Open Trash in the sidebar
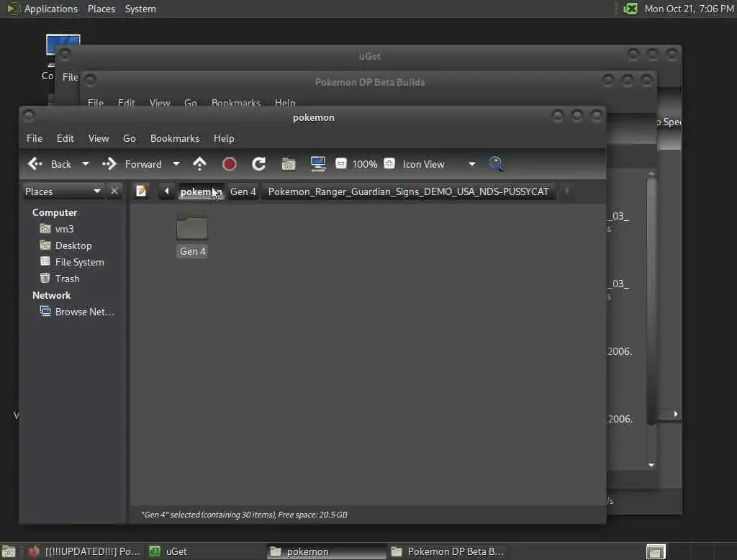Screen dimensions: 737x560 [67, 279]
